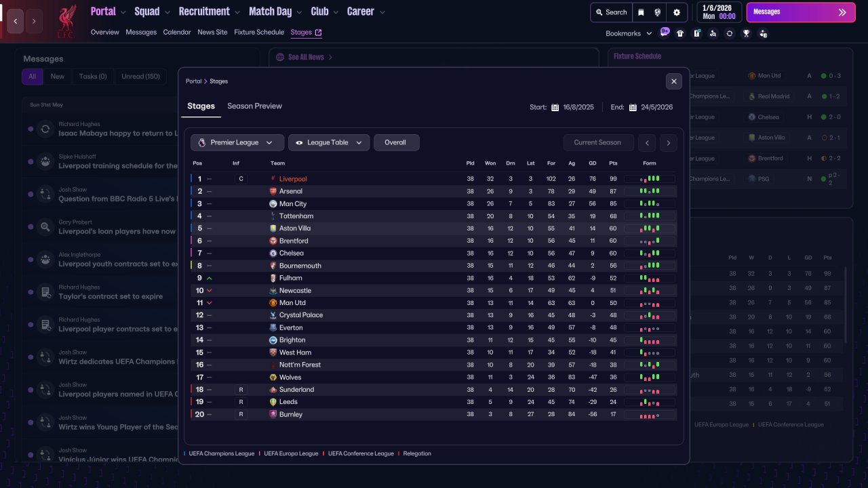Go to previous season with left chevron
Viewport: 868px width, 488px height.
[x=648, y=143]
